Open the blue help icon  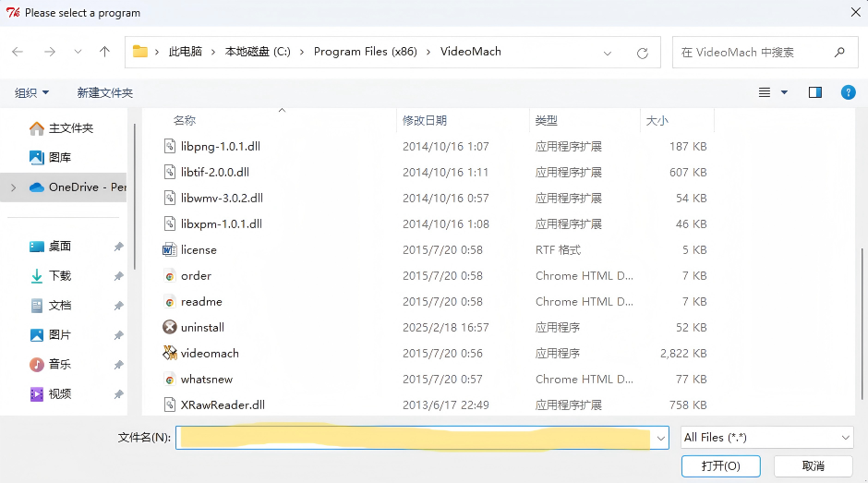click(848, 92)
